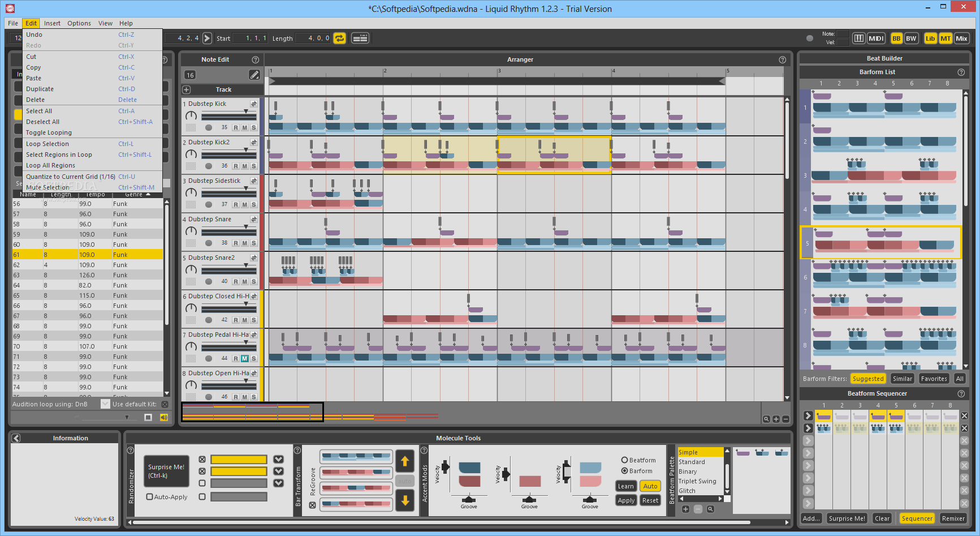Image resolution: width=980 pixels, height=536 pixels.
Task: Toggle the BB Beat Builder panel button
Action: pyautogui.click(x=896, y=38)
